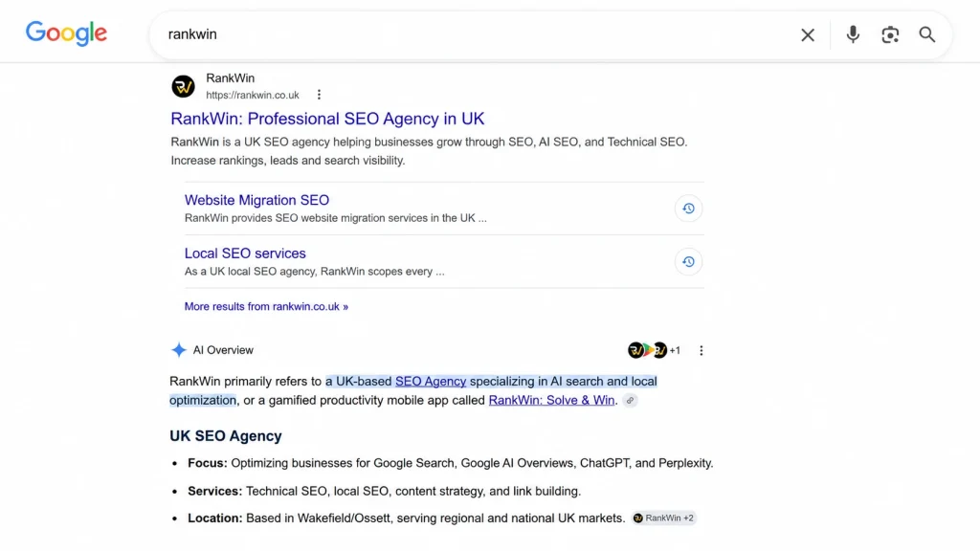Open the Website Migration SEO sitelink
Viewport: 980px width, 551px height.
click(256, 200)
